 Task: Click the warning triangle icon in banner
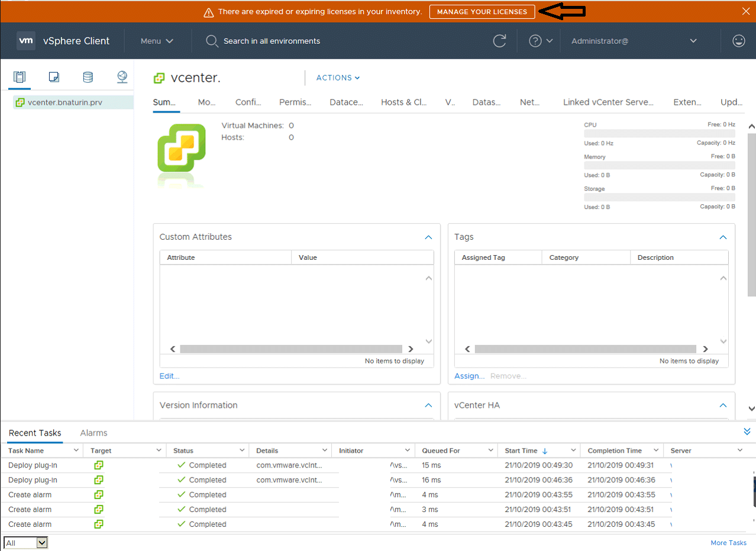[x=208, y=12]
